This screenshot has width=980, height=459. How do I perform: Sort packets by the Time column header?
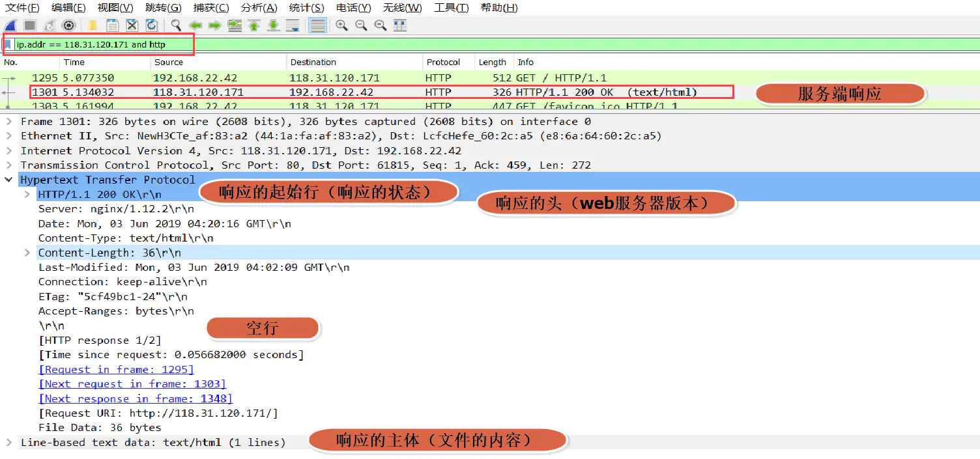106,63
